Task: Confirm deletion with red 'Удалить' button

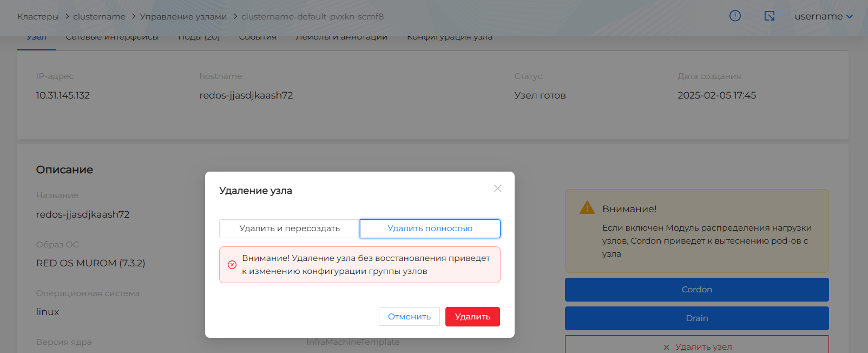Action: [472, 317]
